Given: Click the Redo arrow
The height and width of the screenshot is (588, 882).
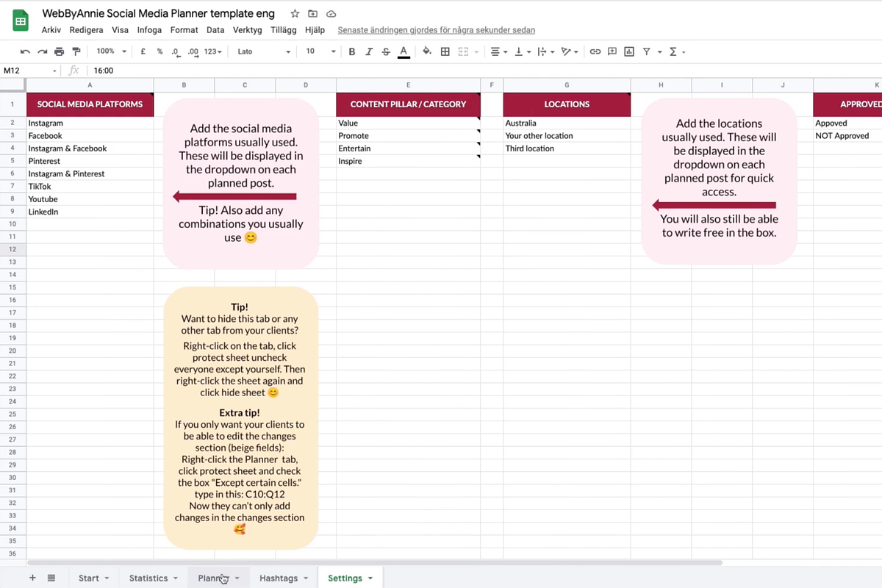Looking at the screenshot, I should (43, 51).
